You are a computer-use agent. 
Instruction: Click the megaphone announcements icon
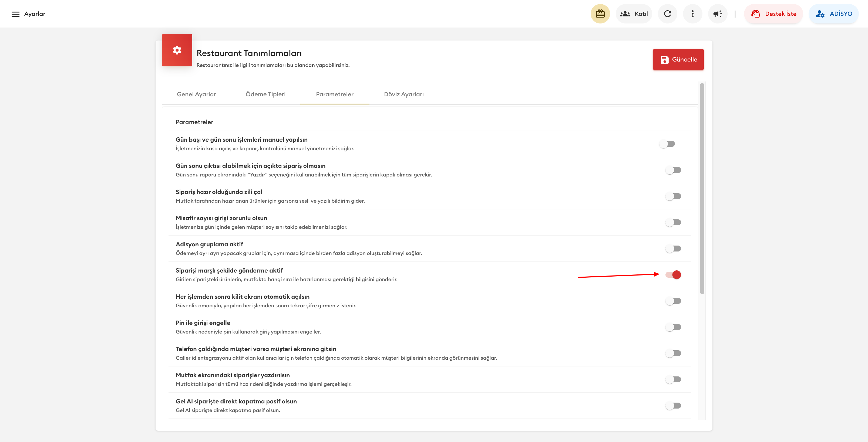pos(718,14)
